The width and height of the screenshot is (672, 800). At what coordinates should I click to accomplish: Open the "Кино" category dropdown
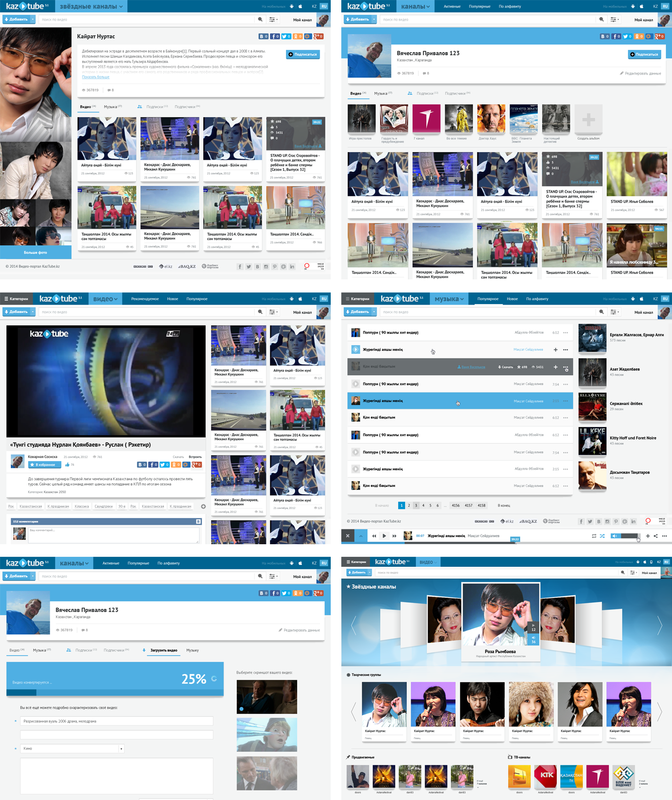point(121,749)
